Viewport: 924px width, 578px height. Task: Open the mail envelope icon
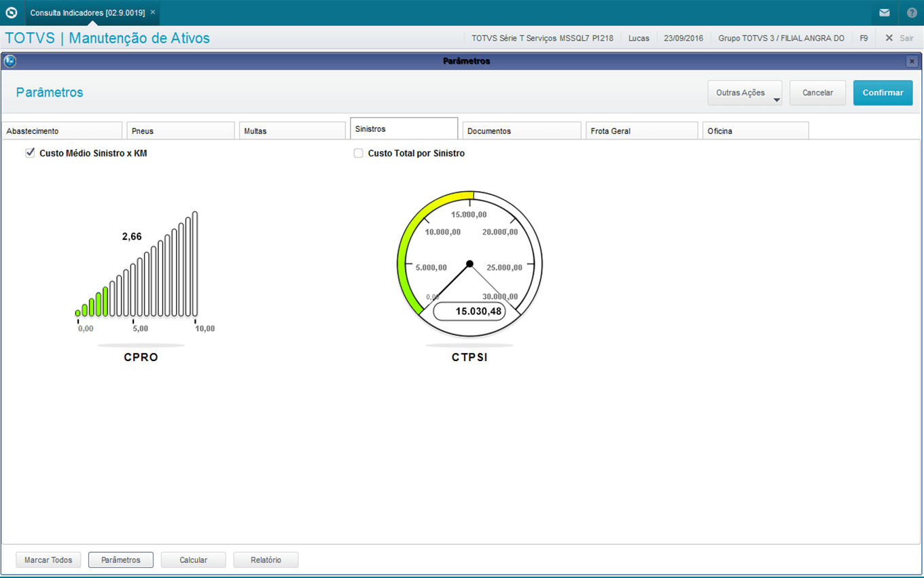pyautogui.click(x=884, y=13)
